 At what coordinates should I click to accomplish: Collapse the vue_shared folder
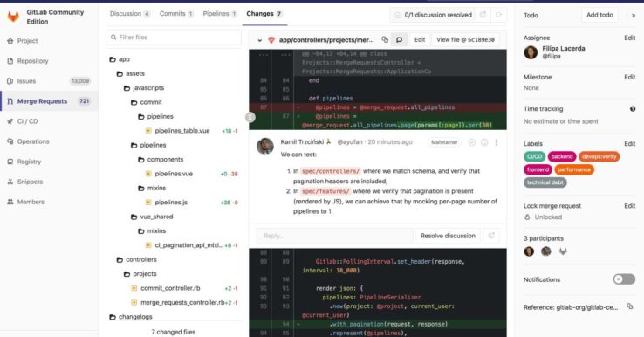point(152,217)
